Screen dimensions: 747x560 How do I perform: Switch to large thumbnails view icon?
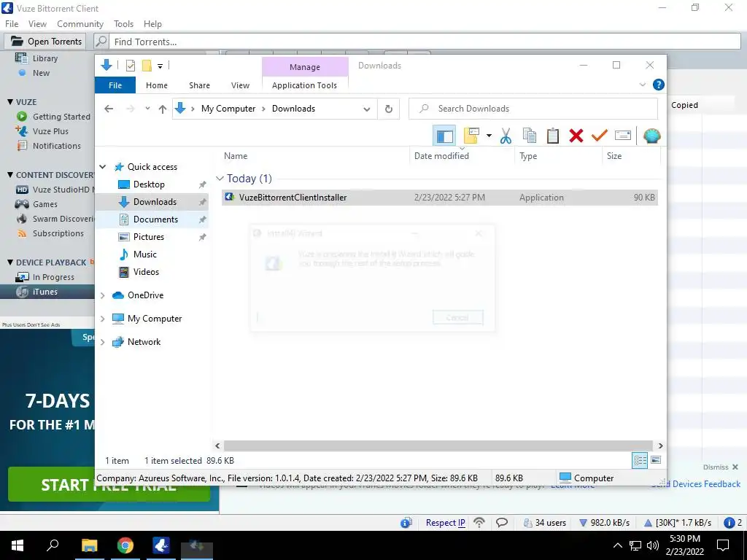(x=656, y=460)
